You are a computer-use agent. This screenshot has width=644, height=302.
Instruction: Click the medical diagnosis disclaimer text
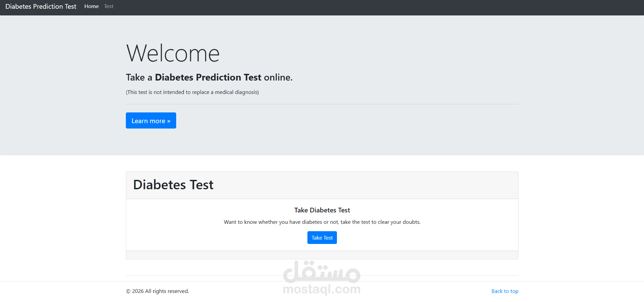(x=192, y=92)
